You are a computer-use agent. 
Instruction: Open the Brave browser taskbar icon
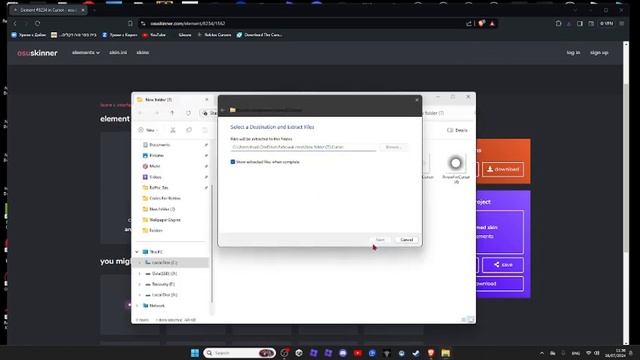431,353
